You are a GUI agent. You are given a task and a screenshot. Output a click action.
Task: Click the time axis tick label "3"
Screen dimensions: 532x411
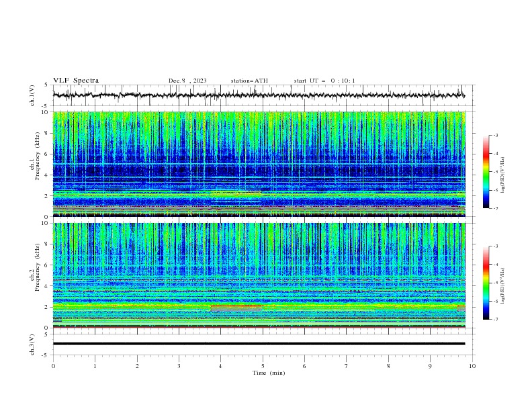(179, 366)
